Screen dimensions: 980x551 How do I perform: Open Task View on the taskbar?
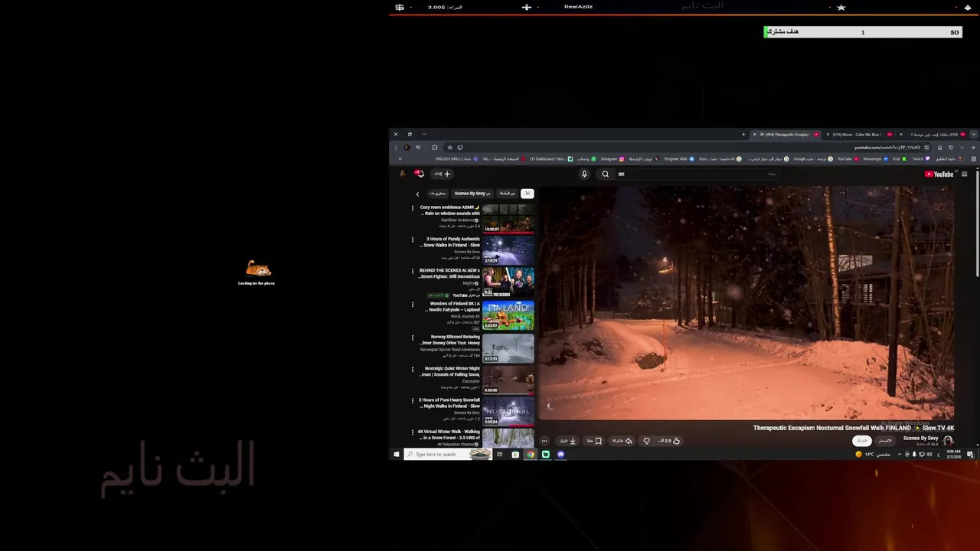(x=499, y=455)
